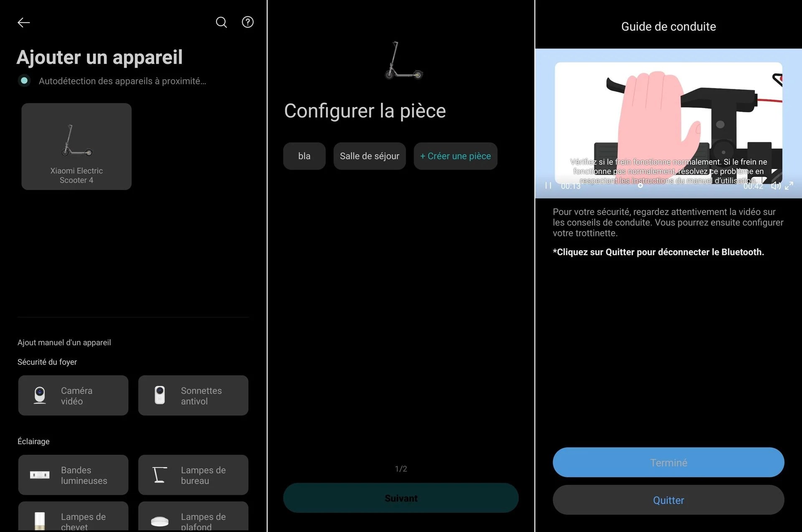Click the help/question mark icon
Screen dimensions: 802x532
248,22
